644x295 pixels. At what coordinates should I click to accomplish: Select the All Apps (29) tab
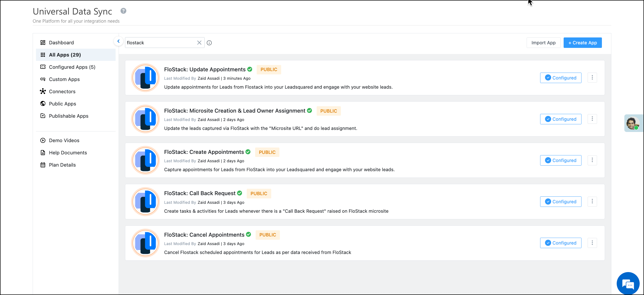point(65,55)
